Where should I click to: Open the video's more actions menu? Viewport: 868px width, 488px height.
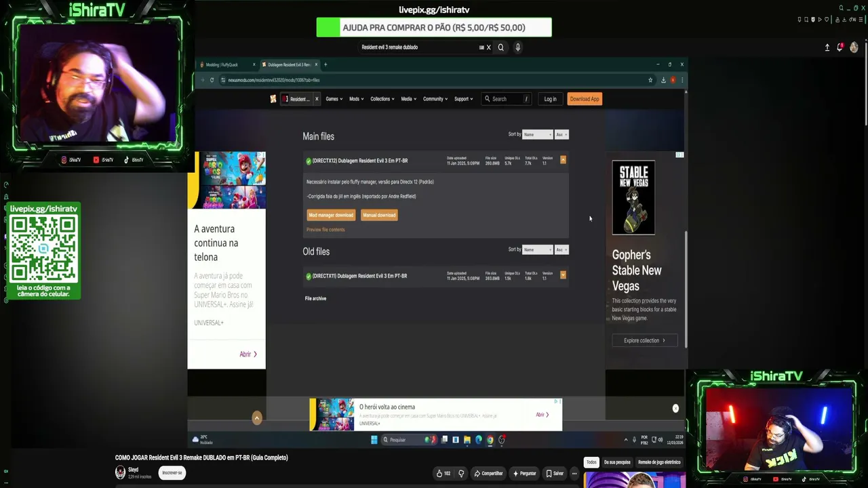point(574,473)
